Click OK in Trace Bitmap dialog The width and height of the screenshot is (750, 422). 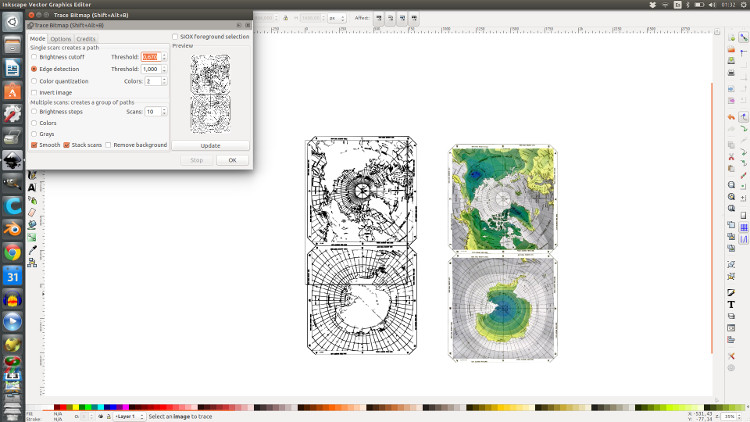coord(232,160)
